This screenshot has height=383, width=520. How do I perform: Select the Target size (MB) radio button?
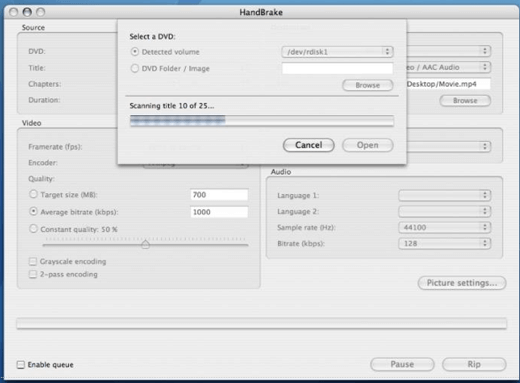click(33, 194)
